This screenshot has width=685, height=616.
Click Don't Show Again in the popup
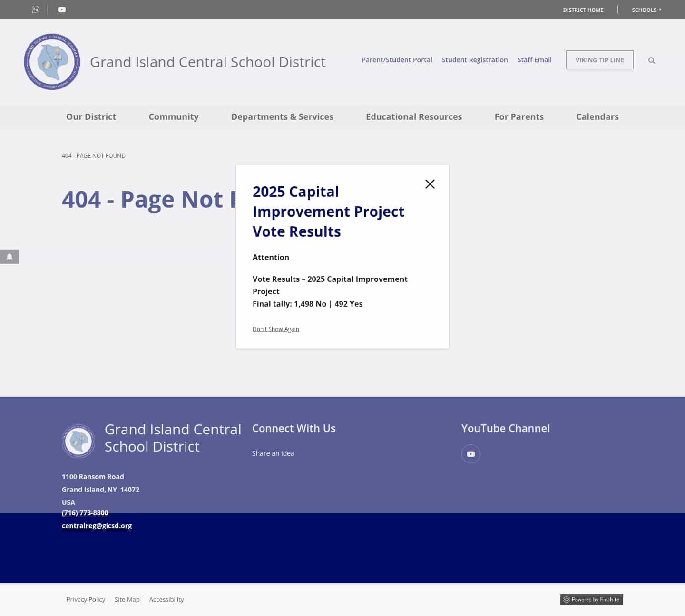pos(275,328)
